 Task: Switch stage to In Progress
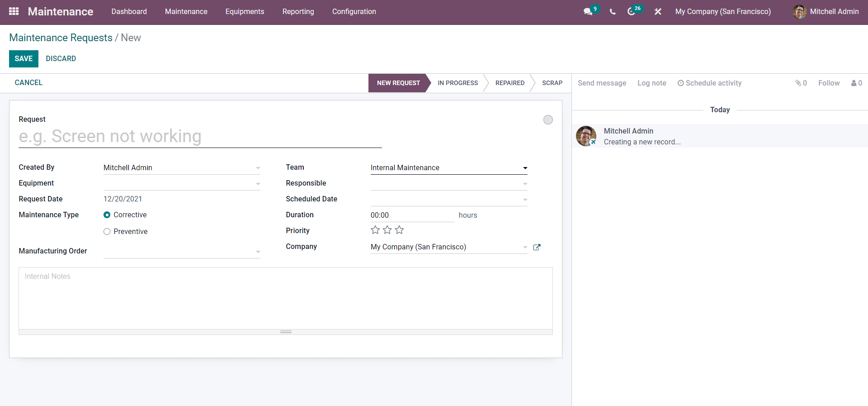458,83
